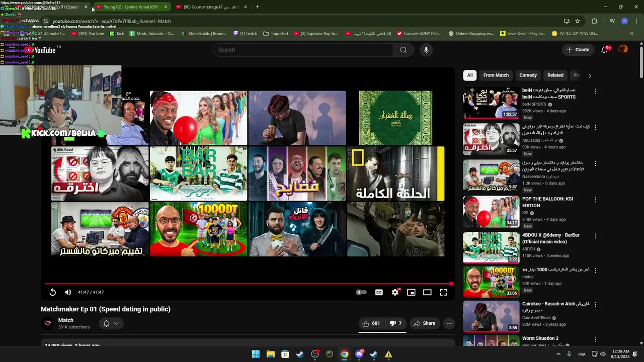Viewport: 644px width, 362px height.
Task: Open Cairokee - Basrah w Atoh title
Action: [x=555, y=307]
